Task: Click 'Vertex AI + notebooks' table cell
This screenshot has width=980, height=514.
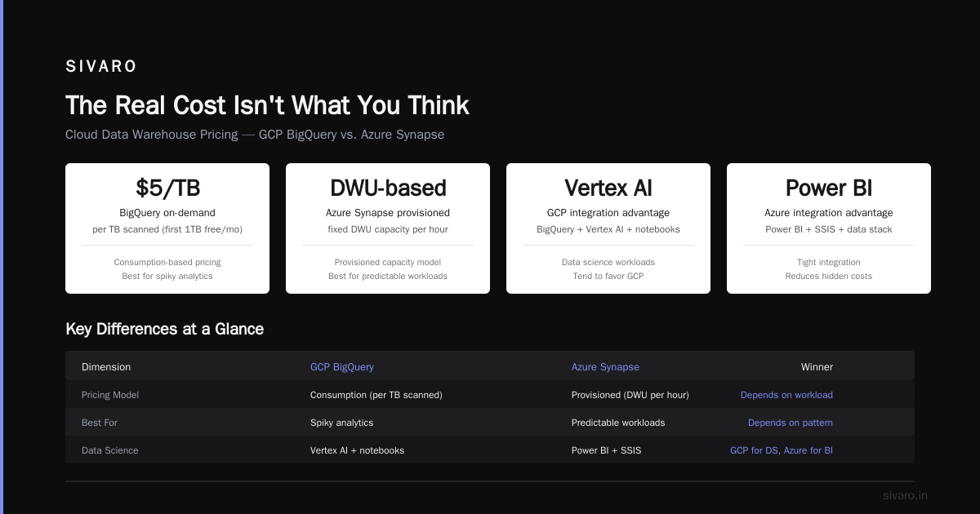Action: pyautogui.click(x=357, y=450)
